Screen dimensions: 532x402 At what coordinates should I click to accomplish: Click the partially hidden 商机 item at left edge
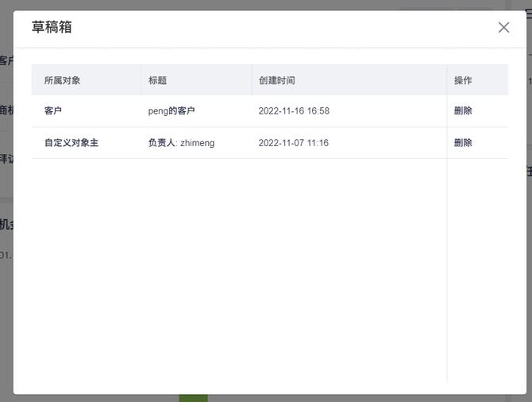click(x=6, y=110)
